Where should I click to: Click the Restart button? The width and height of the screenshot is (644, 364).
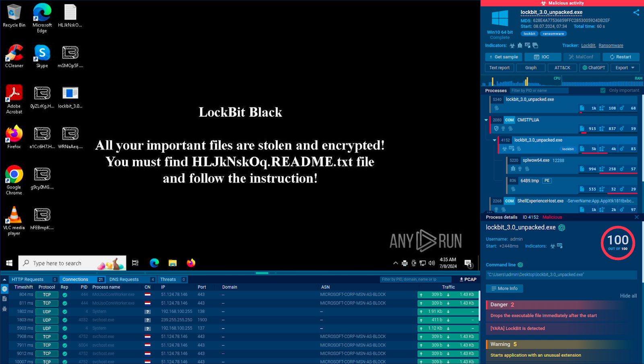pos(620,57)
